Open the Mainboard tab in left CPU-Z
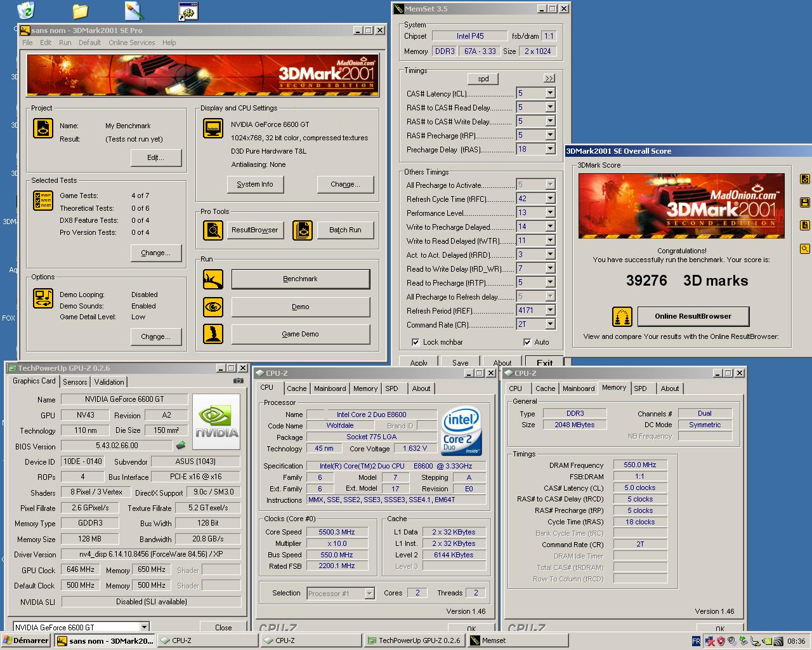812x650 pixels. [330, 388]
